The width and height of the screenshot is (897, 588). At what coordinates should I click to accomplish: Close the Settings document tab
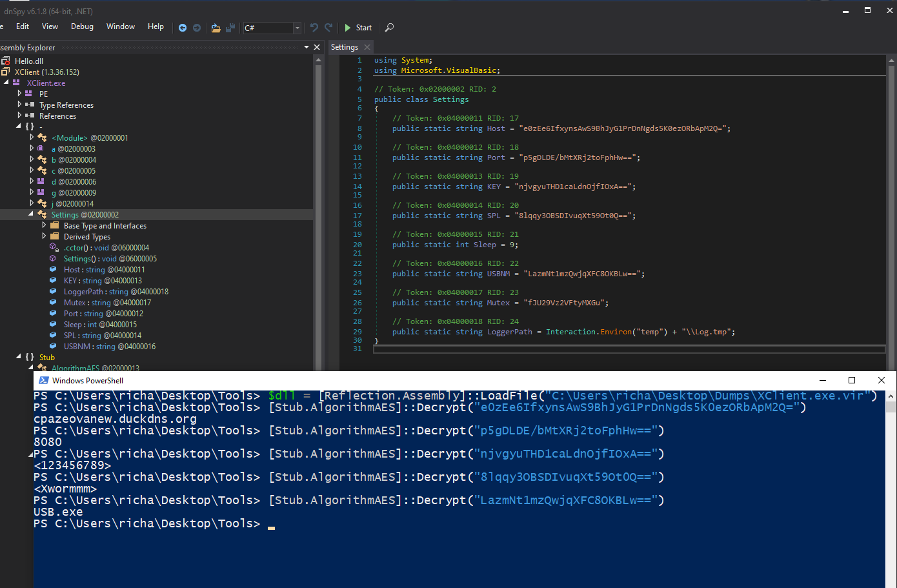pyautogui.click(x=367, y=47)
